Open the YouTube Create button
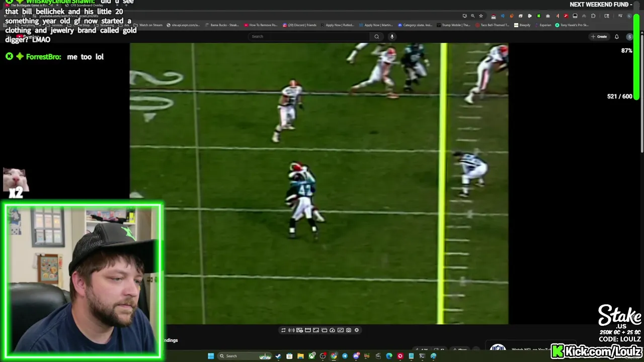This screenshot has height=362, width=644. tap(599, 36)
